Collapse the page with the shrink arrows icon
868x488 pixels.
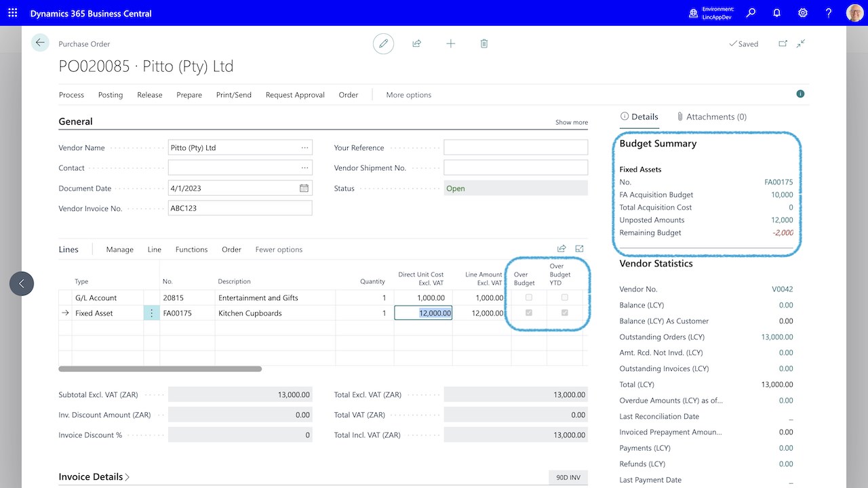tap(801, 43)
